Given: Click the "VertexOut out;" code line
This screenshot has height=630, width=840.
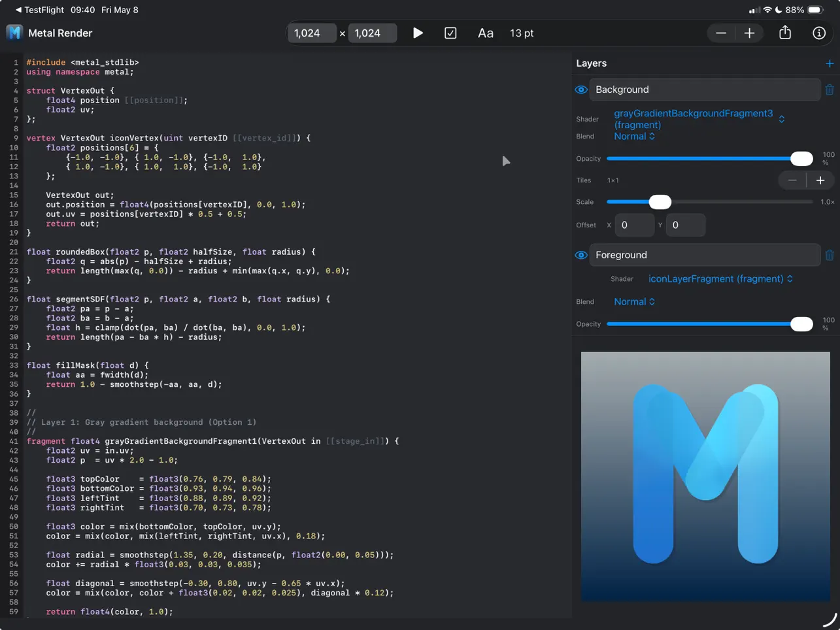Looking at the screenshot, I should 80,195.
